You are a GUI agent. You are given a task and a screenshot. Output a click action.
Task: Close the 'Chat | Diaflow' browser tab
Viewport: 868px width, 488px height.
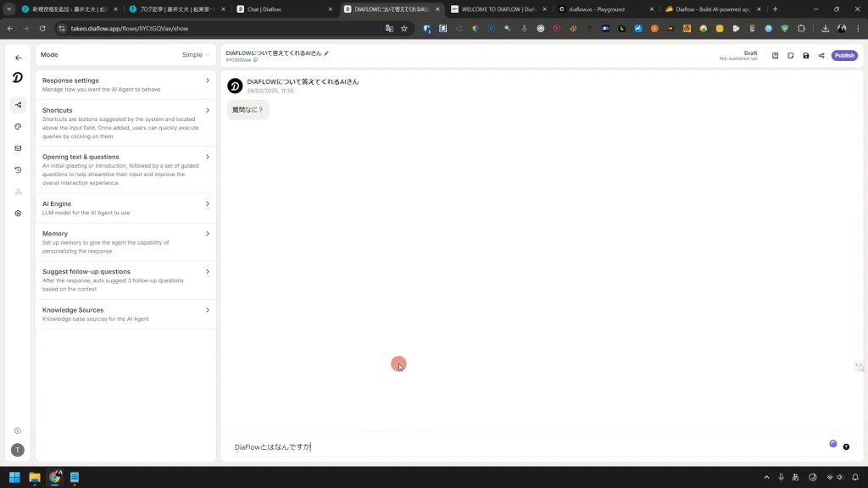click(x=331, y=9)
